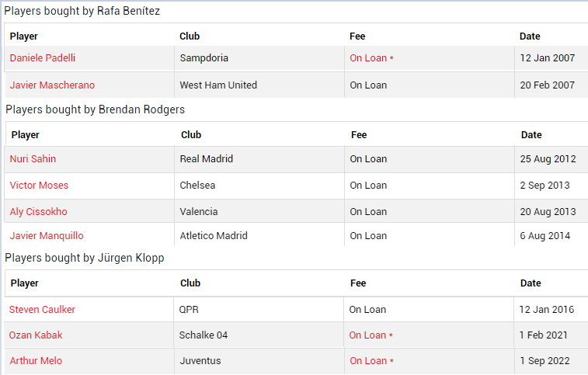
Task: Select the 6 Aug 2014 date cell
Action: [551, 235]
